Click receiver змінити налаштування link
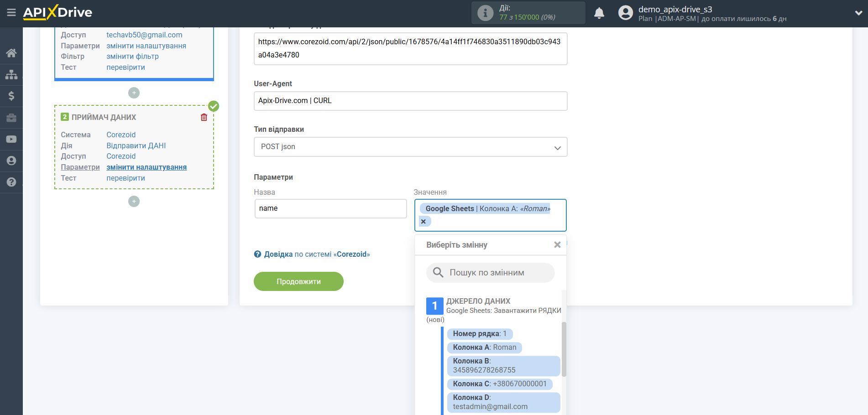 146,167
